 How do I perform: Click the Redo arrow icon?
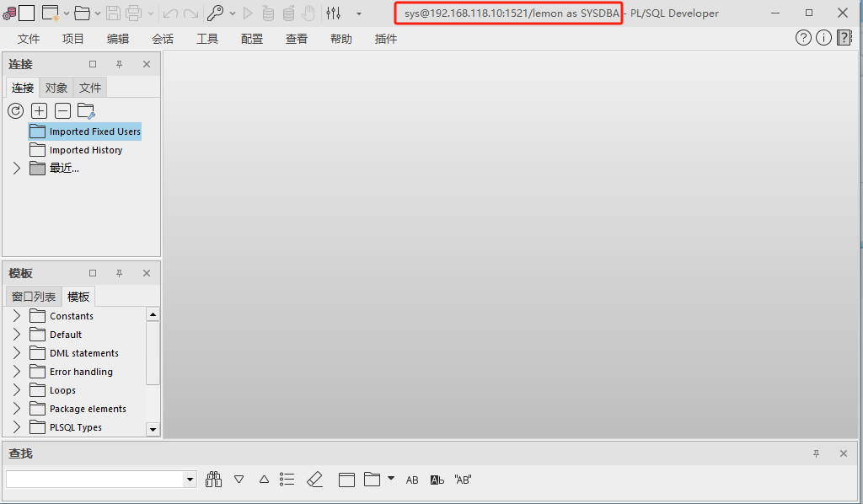191,13
